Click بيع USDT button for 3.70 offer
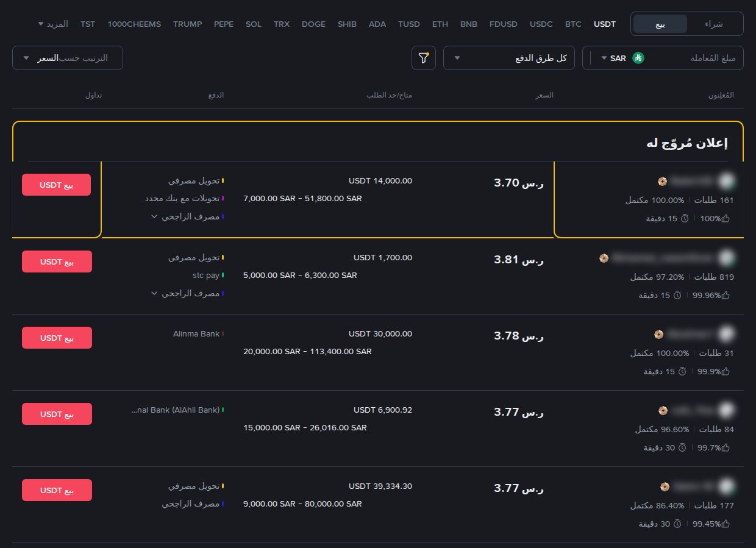Screen dimensions: 756x548 56,185
